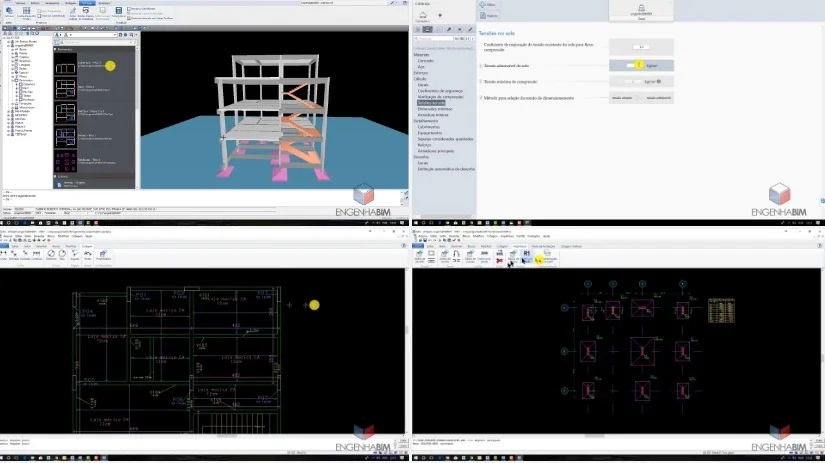Expand the Pavimentos node in the project tree
The image size is (825, 463).
click(x=13, y=80)
